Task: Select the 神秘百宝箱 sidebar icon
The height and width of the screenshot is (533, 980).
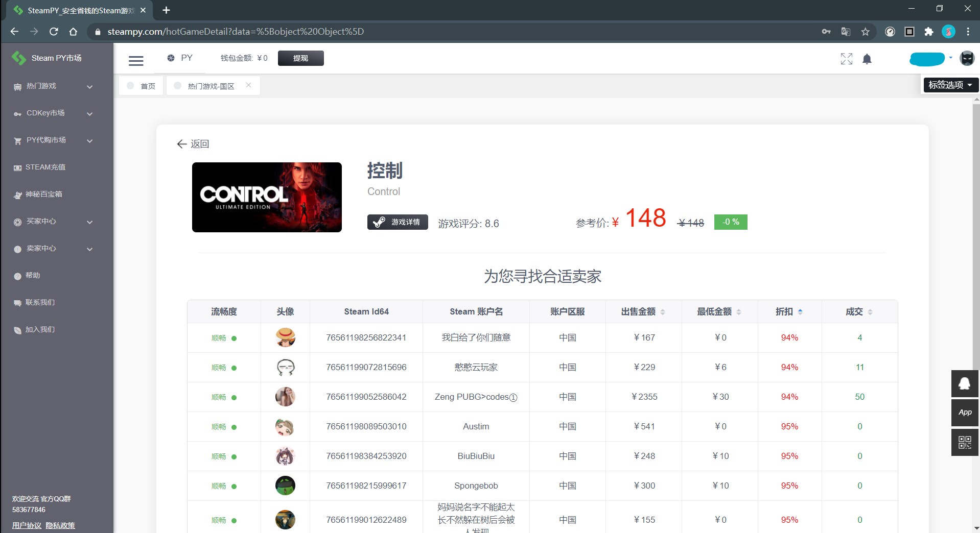Action: 18,195
